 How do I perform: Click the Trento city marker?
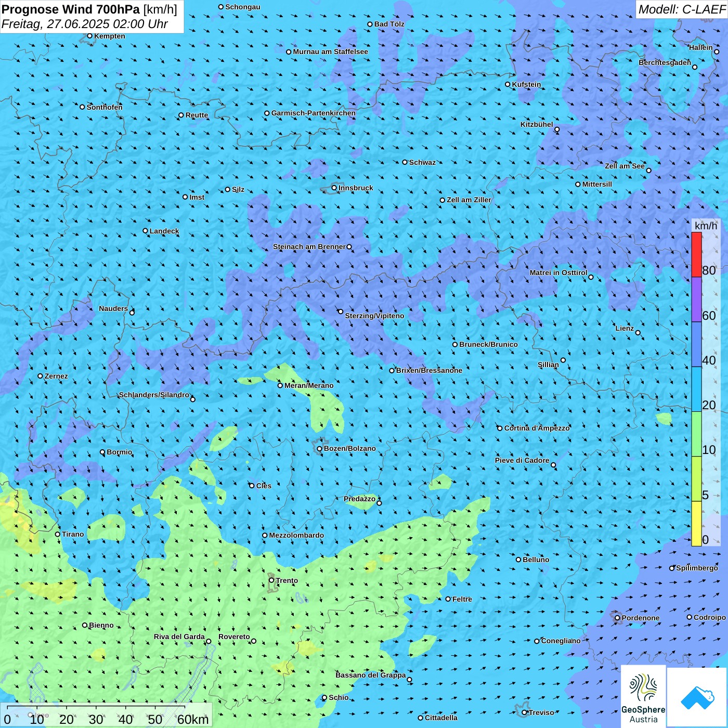tap(271, 580)
